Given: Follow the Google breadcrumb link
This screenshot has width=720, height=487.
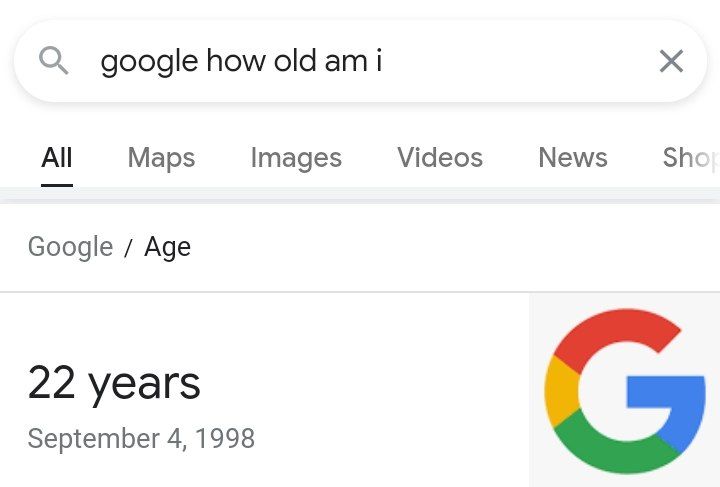Looking at the screenshot, I should click(70, 247).
